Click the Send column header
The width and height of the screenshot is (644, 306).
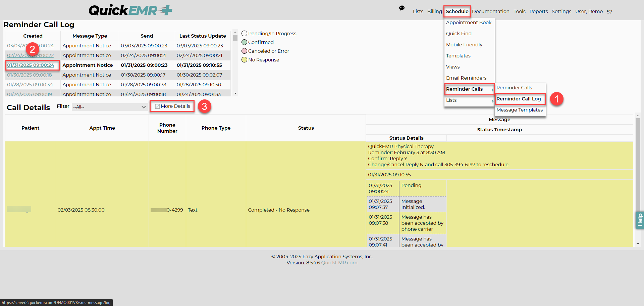[147, 36]
